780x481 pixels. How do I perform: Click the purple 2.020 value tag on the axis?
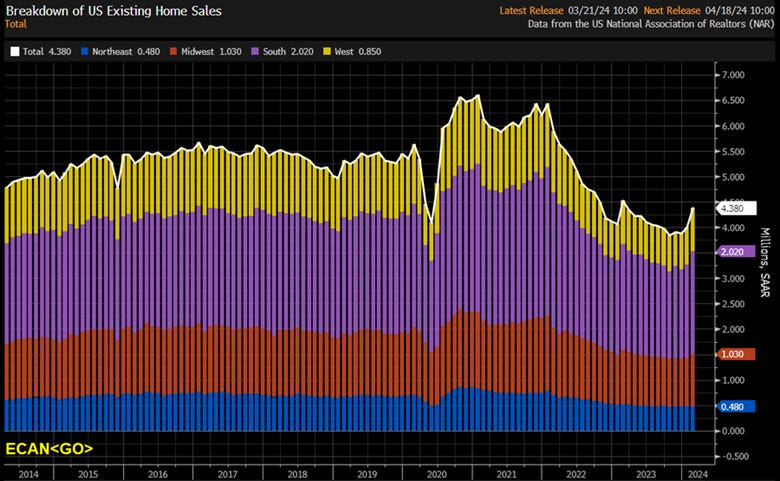[736, 252]
